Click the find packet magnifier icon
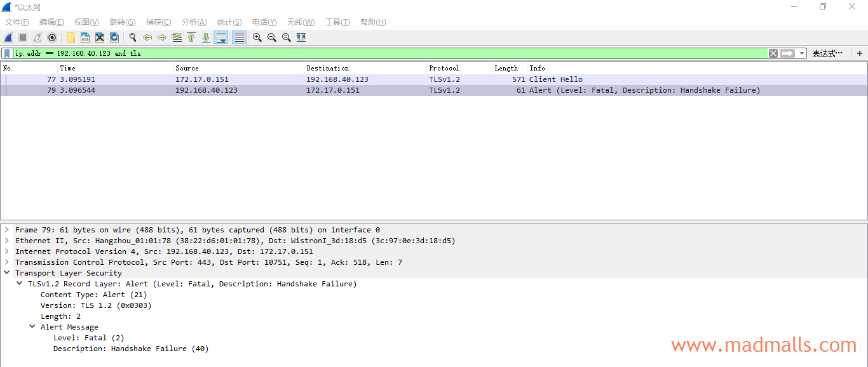The height and width of the screenshot is (367, 868). tap(133, 37)
